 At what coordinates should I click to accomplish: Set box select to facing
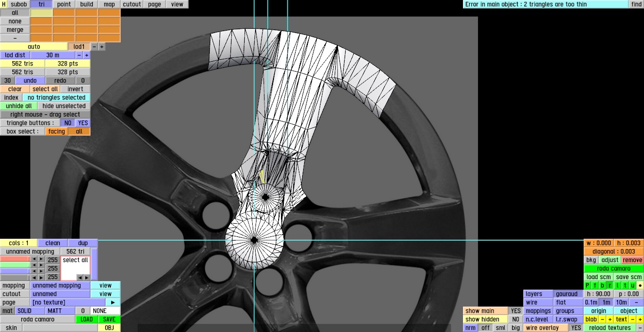[57, 131]
